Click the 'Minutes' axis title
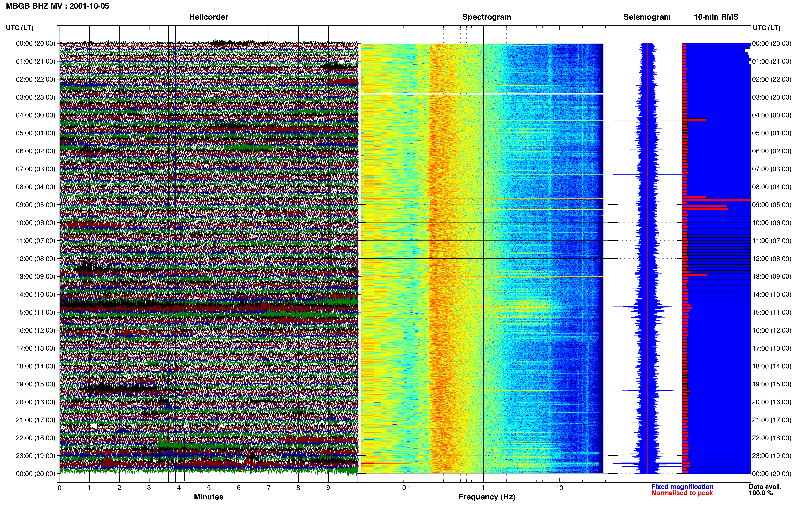The image size is (812, 508). 209,497
